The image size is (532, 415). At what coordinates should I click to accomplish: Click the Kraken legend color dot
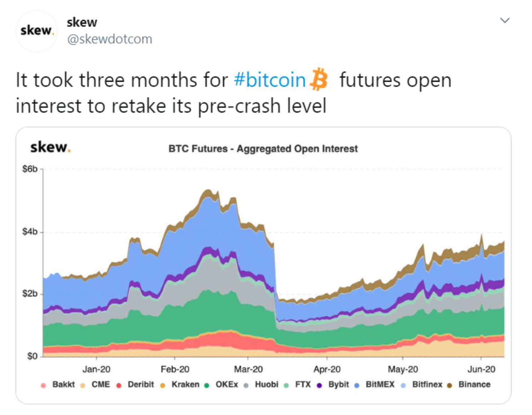(163, 385)
